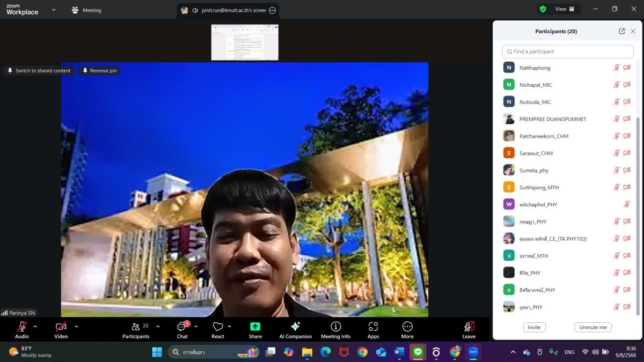The width and height of the screenshot is (644, 362).
Task: Click the Leave meeting button
Action: (x=469, y=330)
